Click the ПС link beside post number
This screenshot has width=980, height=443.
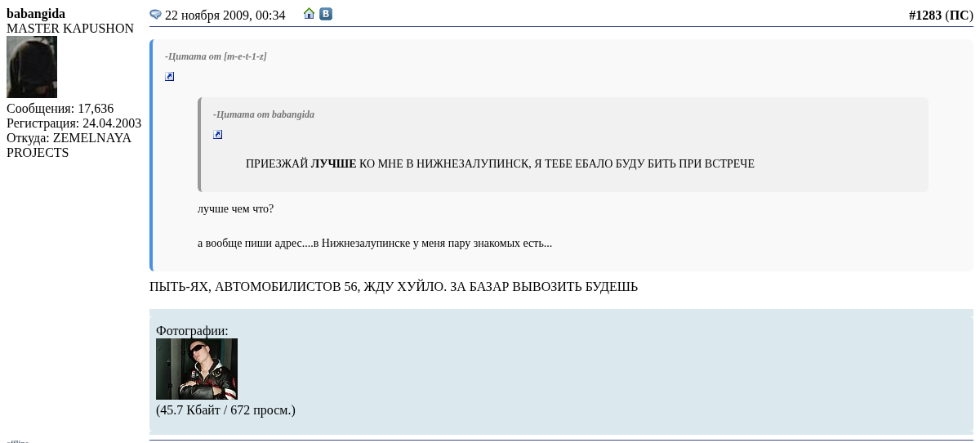click(x=959, y=15)
